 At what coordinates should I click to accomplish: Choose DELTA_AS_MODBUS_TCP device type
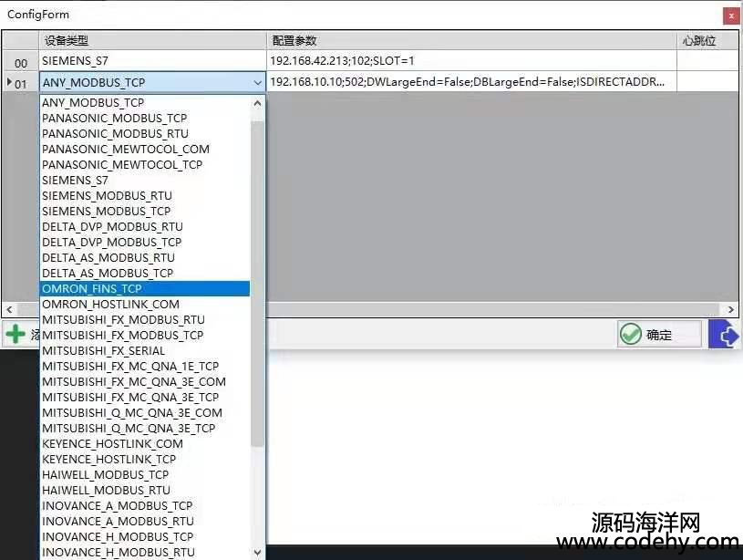[x=145, y=273]
